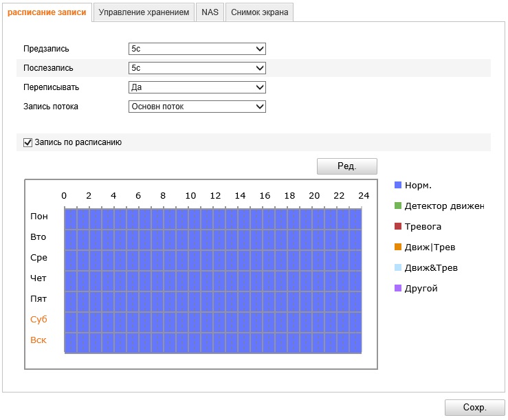This screenshot has height=420, width=508.
Task: Click the purple Другой legend swatch
Action: [x=398, y=288]
